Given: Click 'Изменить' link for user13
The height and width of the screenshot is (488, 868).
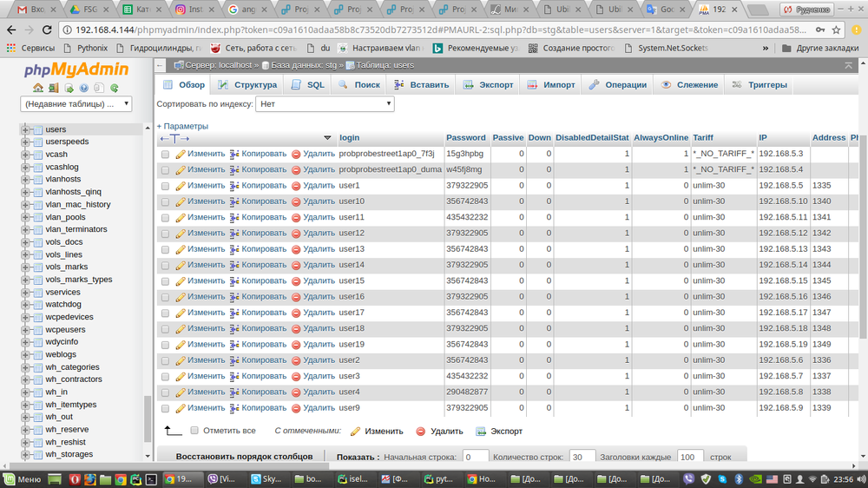Looking at the screenshot, I should pos(206,248).
